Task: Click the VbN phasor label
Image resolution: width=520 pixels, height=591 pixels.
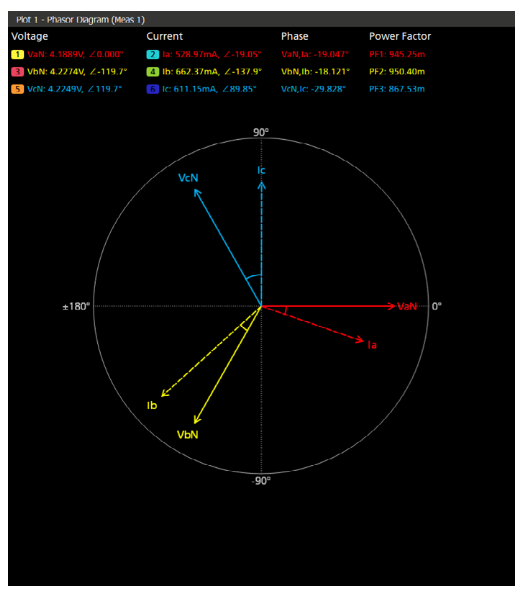Action: pyautogui.click(x=188, y=435)
